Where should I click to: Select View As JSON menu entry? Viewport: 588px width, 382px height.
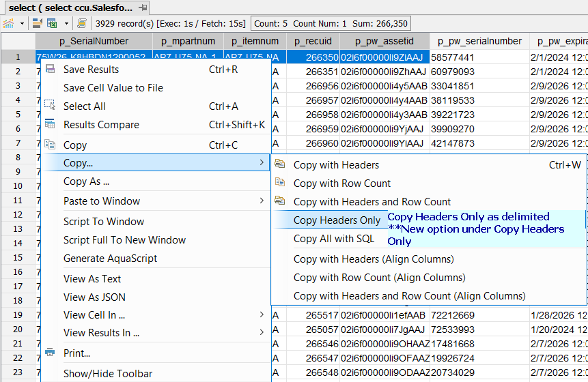[x=94, y=297]
